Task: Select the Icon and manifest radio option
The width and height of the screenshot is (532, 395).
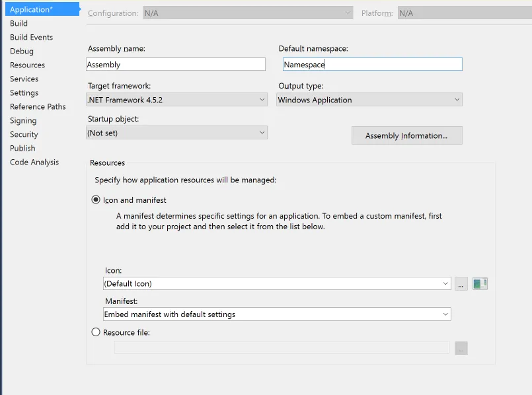Action: [x=96, y=200]
